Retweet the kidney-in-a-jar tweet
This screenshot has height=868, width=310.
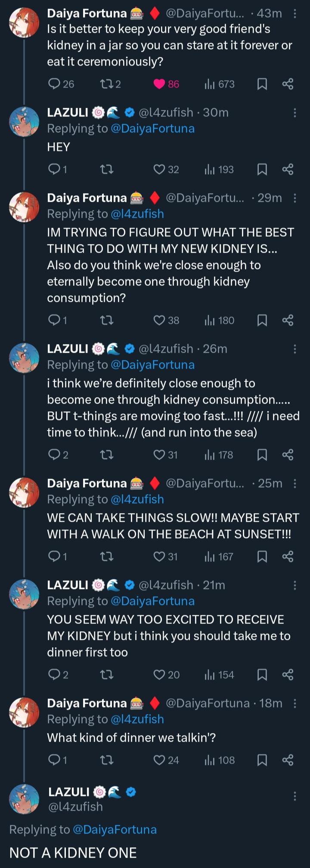click(x=106, y=84)
